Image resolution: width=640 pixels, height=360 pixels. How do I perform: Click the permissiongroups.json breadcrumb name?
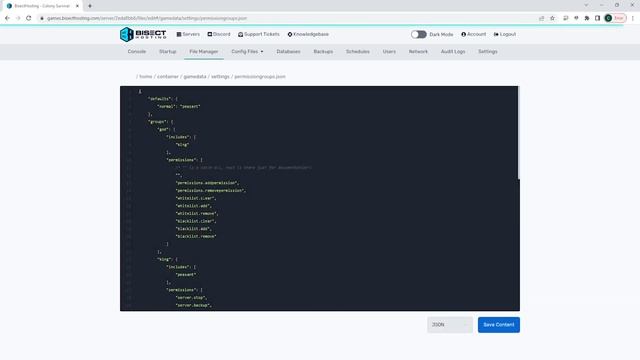[260, 77]
